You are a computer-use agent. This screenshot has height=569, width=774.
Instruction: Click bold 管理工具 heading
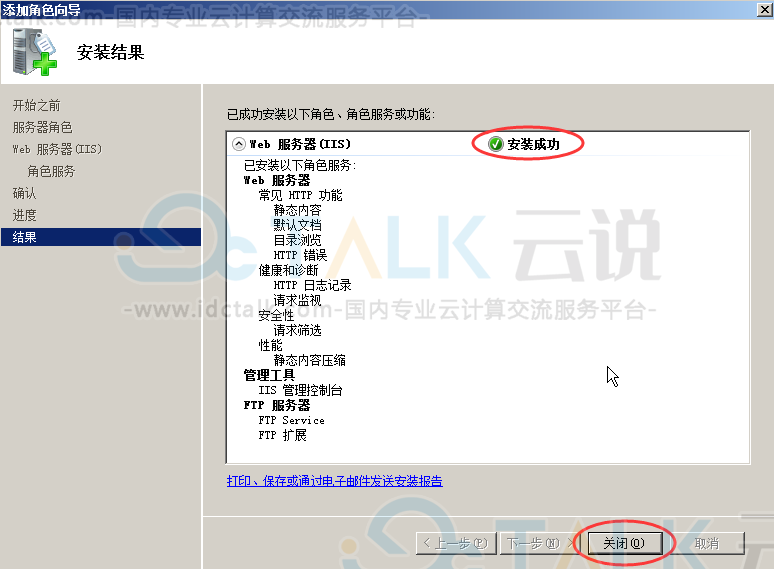click(x=269, y=375)
